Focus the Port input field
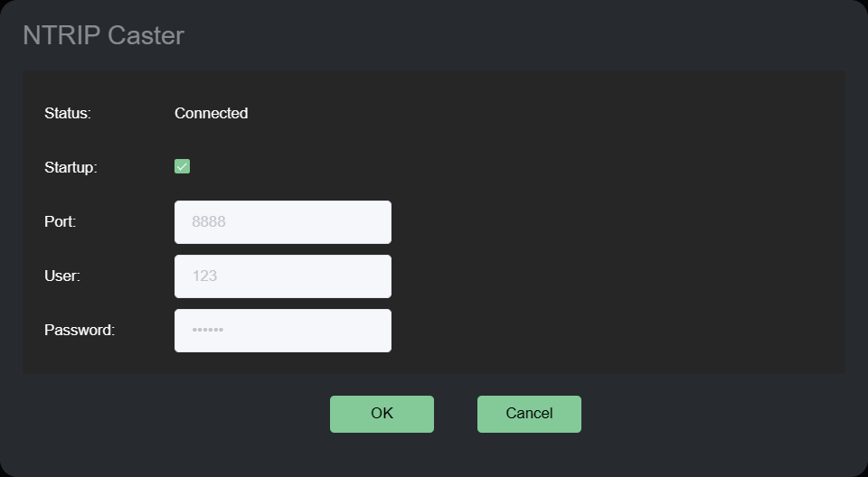This screenshot has width=868, height=477. pyautogui.click(x=282, y=222)
